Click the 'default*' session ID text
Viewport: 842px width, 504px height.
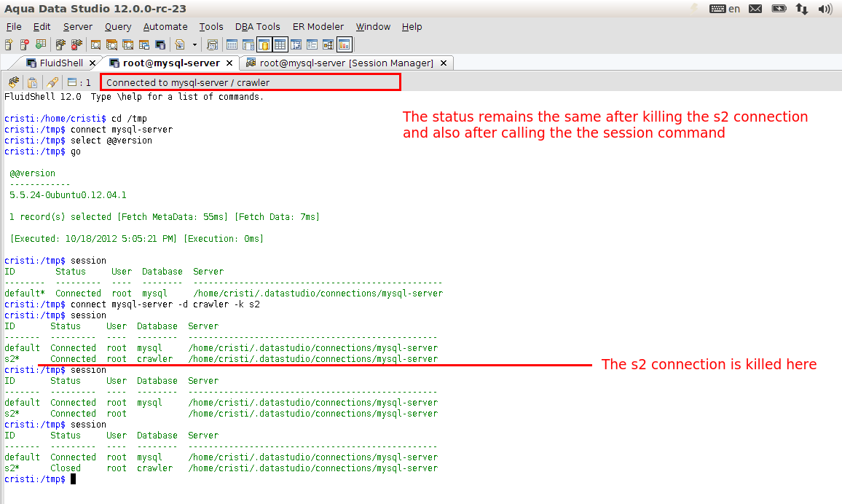coord(25,294)
